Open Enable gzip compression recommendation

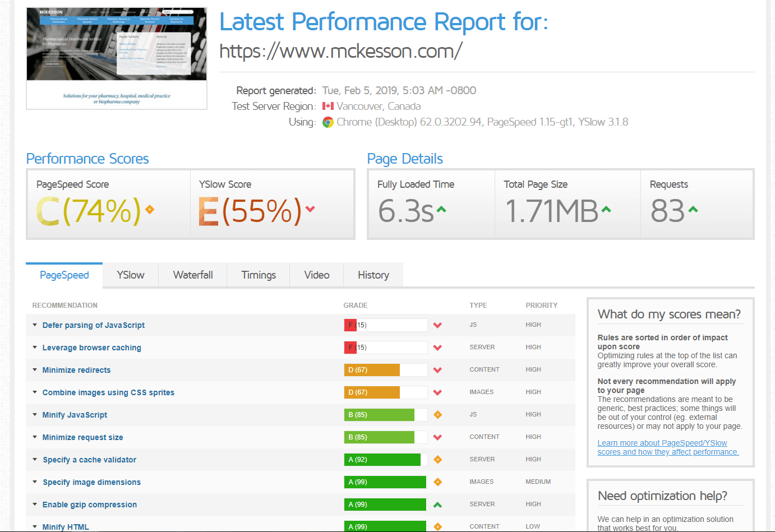point(90,505)
